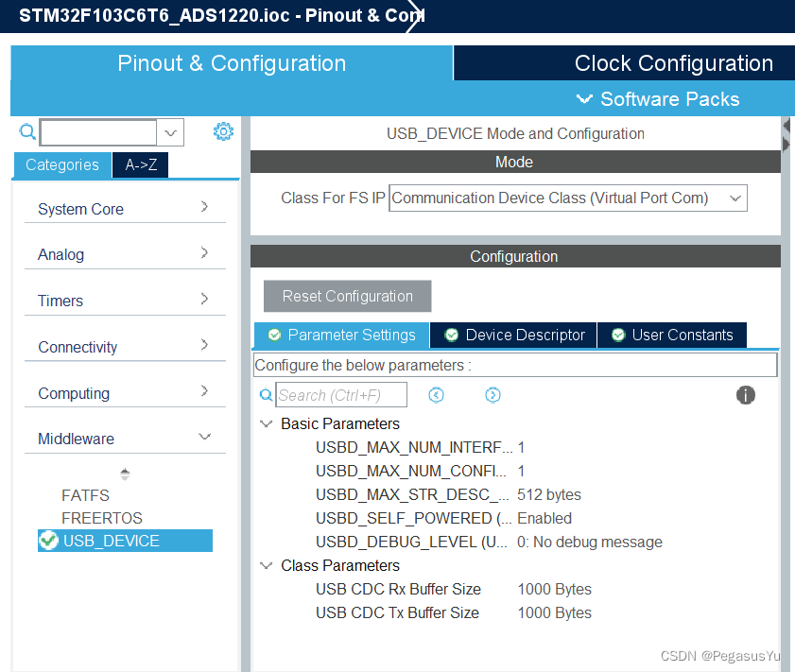Screen dimensions: 795x672
Task: Switch to Pinout & Configuration tab
Action: tap(232, 63)
